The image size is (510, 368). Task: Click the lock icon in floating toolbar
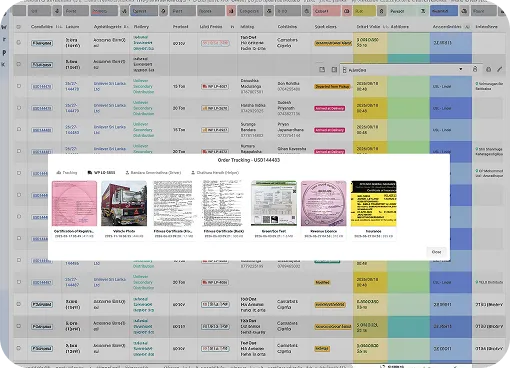[x=475, y=69]
